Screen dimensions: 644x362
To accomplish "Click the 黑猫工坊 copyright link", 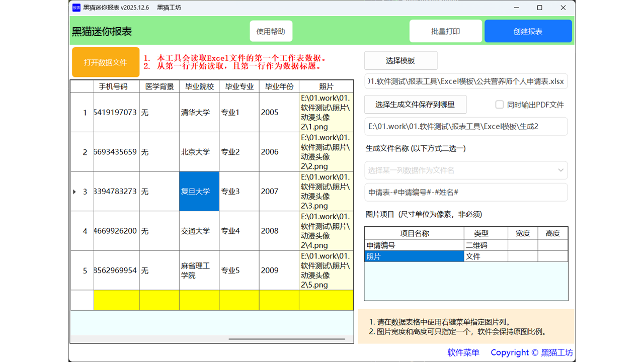I will [557, 352].
